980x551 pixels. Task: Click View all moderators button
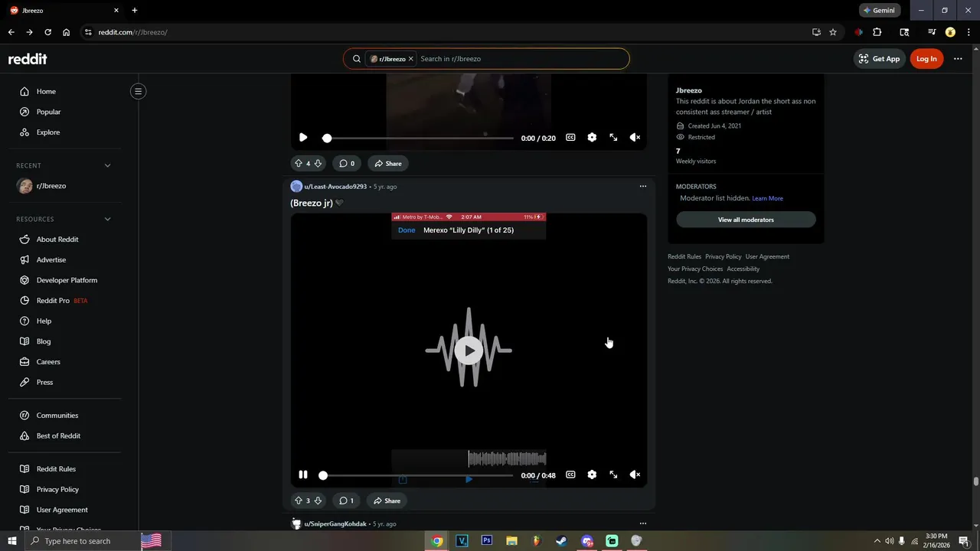pyautogui.click(x=746, y=220)
